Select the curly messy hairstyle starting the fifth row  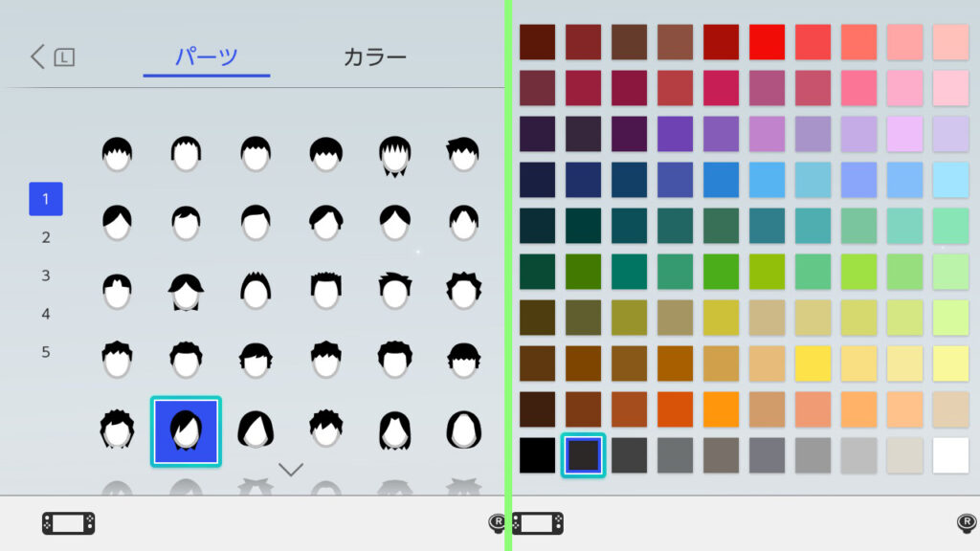point(117,430)
